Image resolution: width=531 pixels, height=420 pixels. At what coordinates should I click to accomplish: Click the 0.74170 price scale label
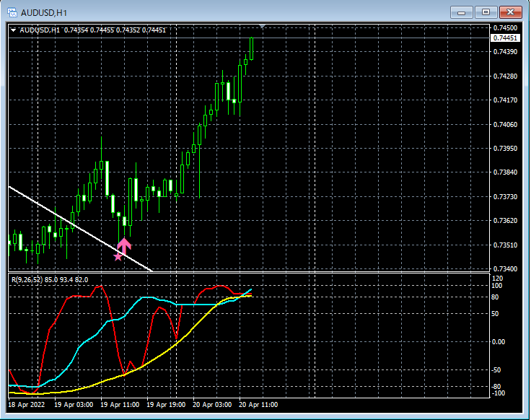[505, 100]
